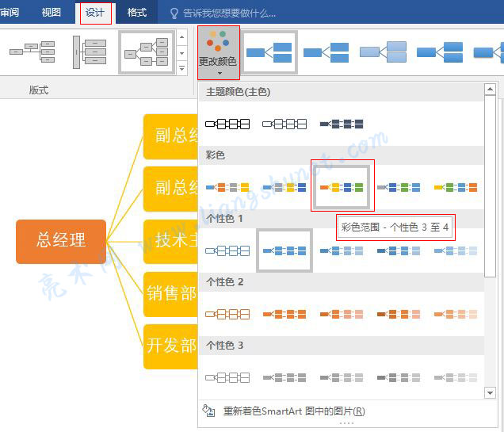Apply the second SmartArt style thumbnail

click(x=326, y=52)
